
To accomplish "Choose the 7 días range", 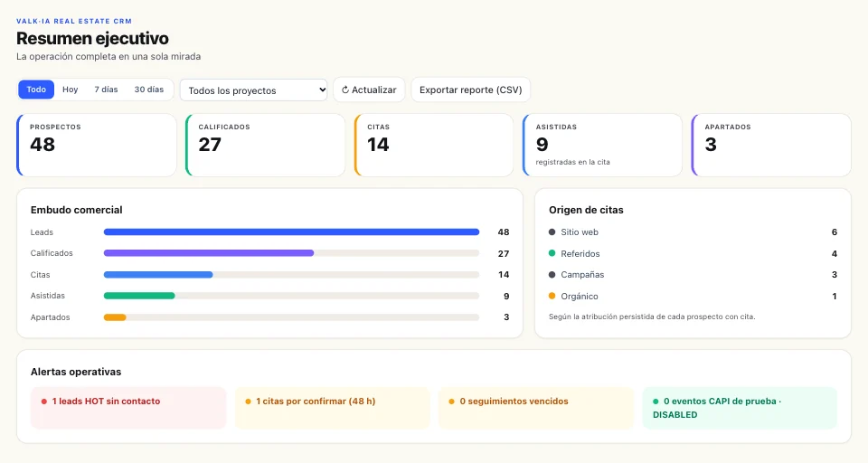I will pyautogui.click(x=106, y=90).
